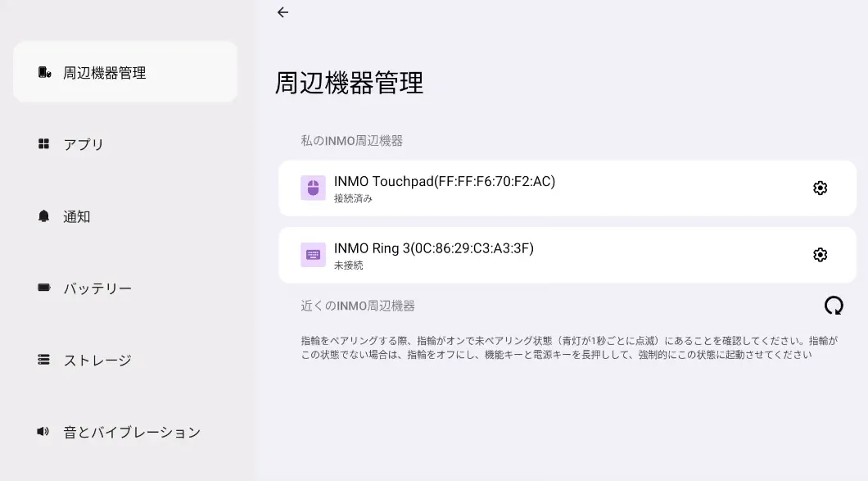Click the 未接続 status under Ring 3
Screen dimensions: 868x481
click(x=348, y=265)
